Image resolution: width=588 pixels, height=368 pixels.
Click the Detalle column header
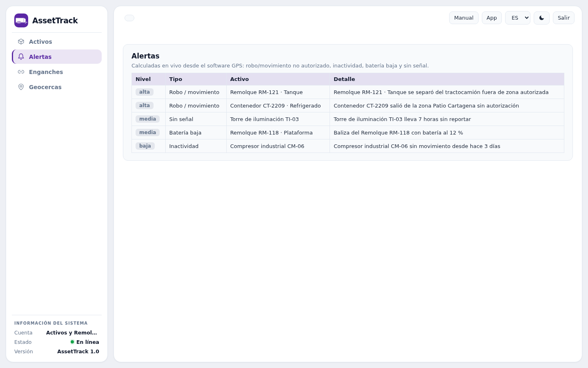tap(447, 79)
